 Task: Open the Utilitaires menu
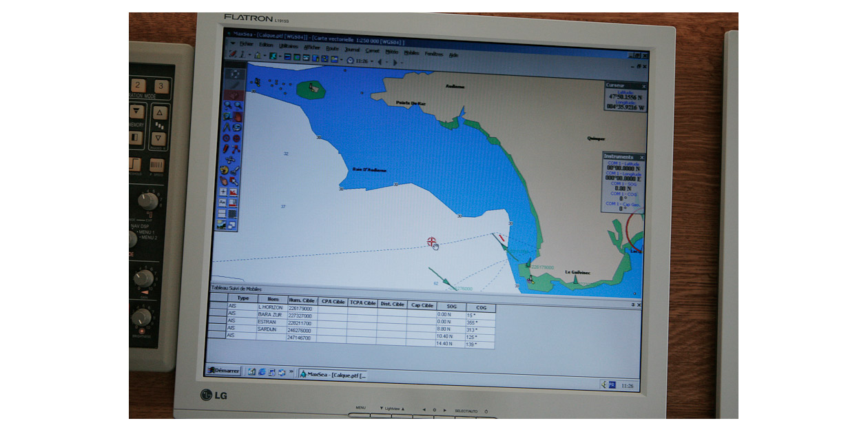click(289, 46)
